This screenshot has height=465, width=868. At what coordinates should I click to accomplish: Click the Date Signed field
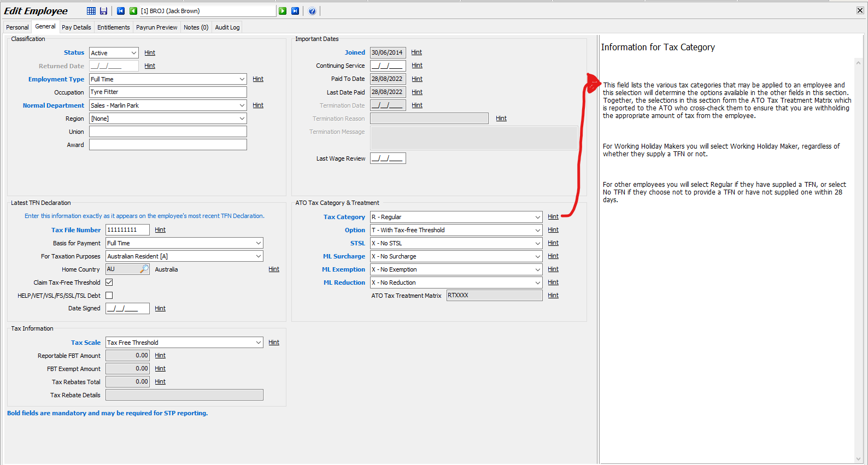click(128, 309)
